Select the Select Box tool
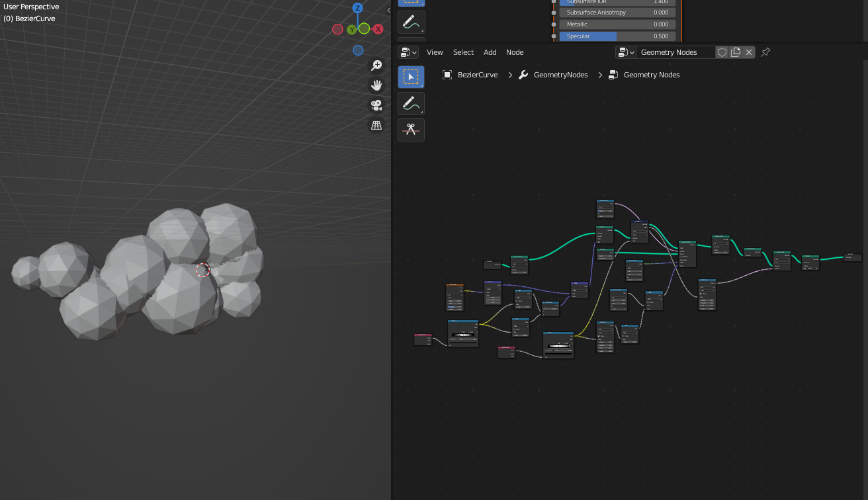The width and height of the screenshot is (868, 500). click(411, 77)
